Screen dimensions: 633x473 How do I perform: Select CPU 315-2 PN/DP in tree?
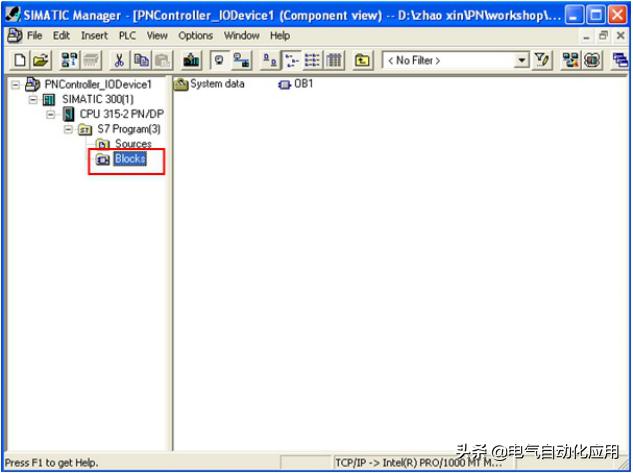(x=122, y=115)
